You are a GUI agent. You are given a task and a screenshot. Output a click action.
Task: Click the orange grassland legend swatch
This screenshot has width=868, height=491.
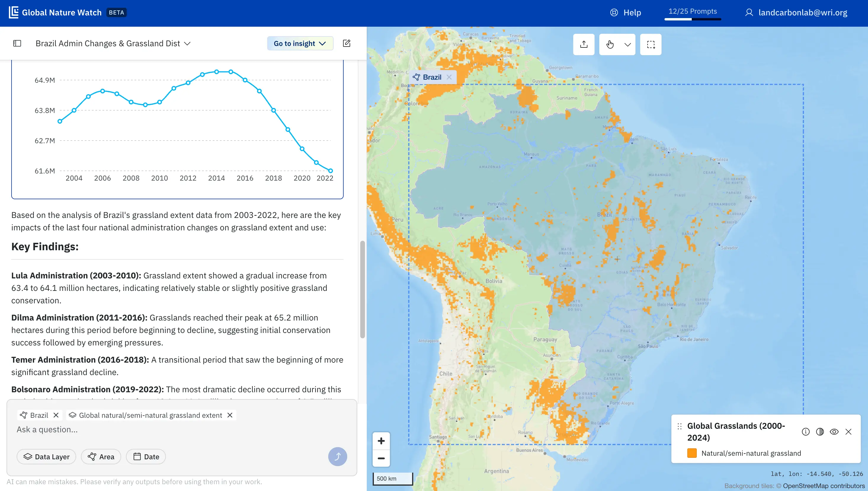[692, 453]
